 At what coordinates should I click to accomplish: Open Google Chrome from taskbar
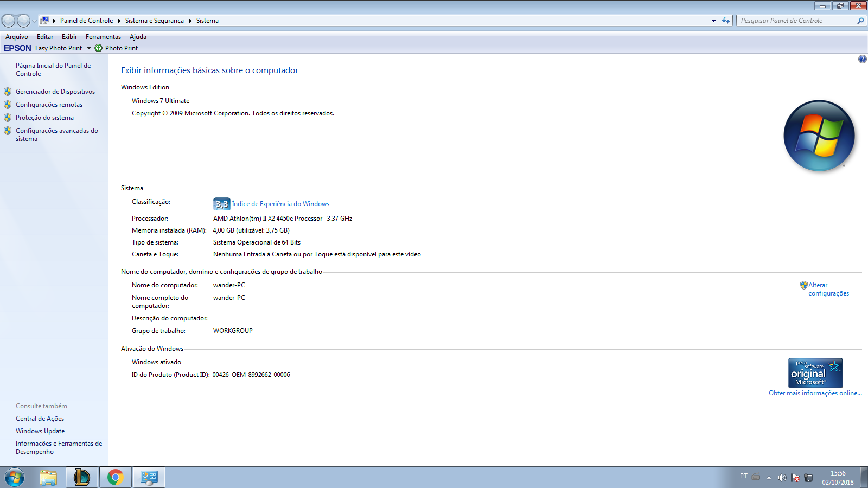[115, 478]
